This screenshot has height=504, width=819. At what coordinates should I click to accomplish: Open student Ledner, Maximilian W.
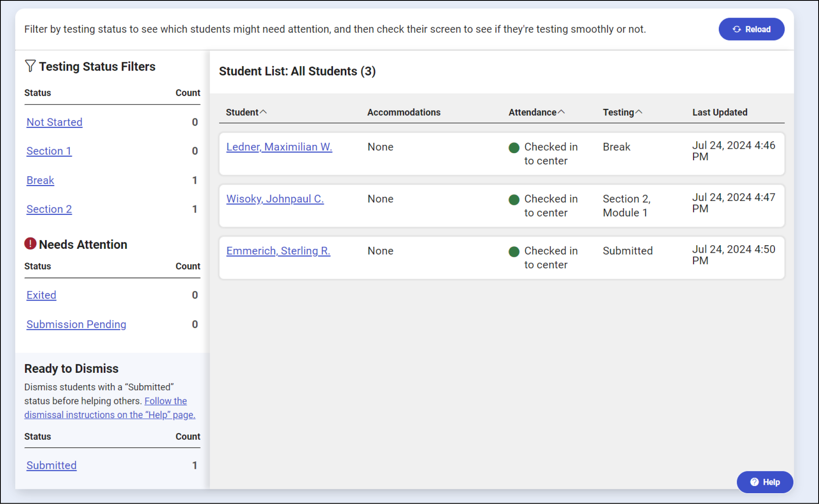[279, 147]
